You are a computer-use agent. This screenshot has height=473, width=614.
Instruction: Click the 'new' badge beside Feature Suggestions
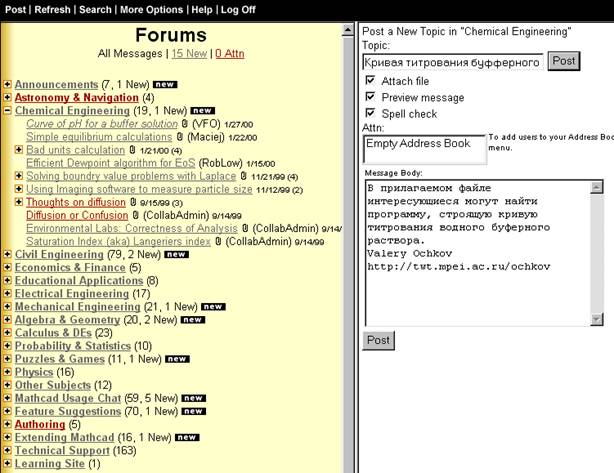tap(193, 411)
